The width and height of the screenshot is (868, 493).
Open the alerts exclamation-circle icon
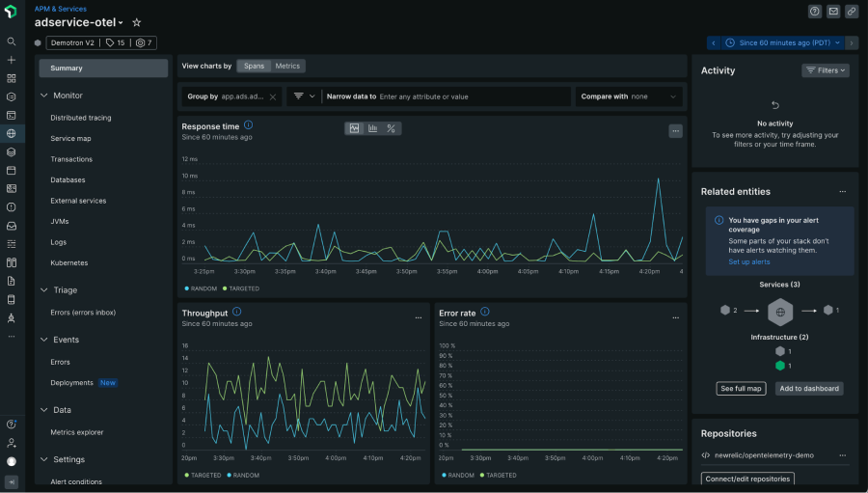11,207
